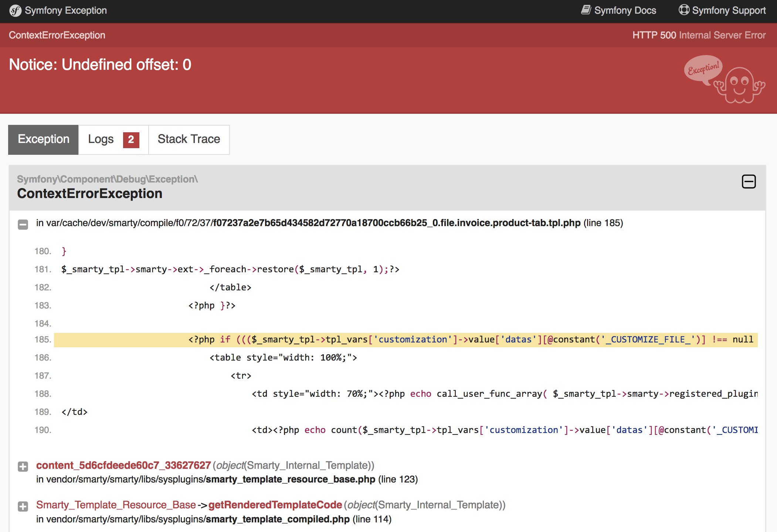
Task: Switch to the Logs tab
Action: click(x=113, y=139)
